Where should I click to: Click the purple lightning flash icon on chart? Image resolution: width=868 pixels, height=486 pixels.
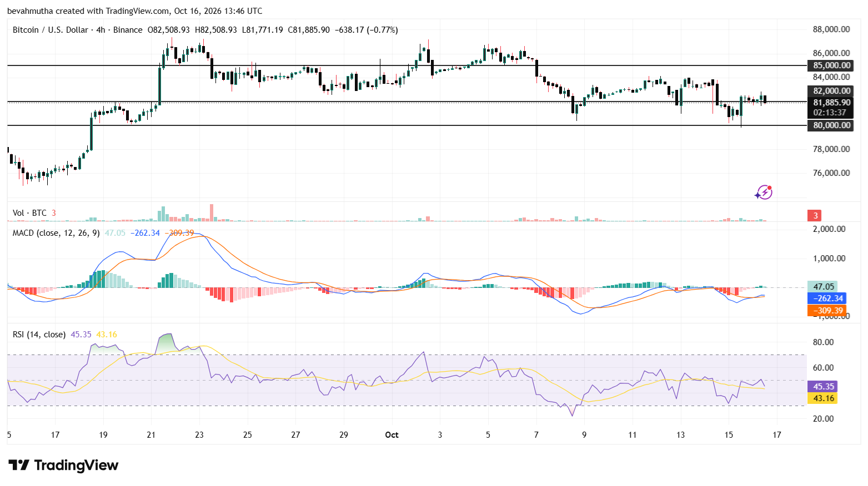764,193
